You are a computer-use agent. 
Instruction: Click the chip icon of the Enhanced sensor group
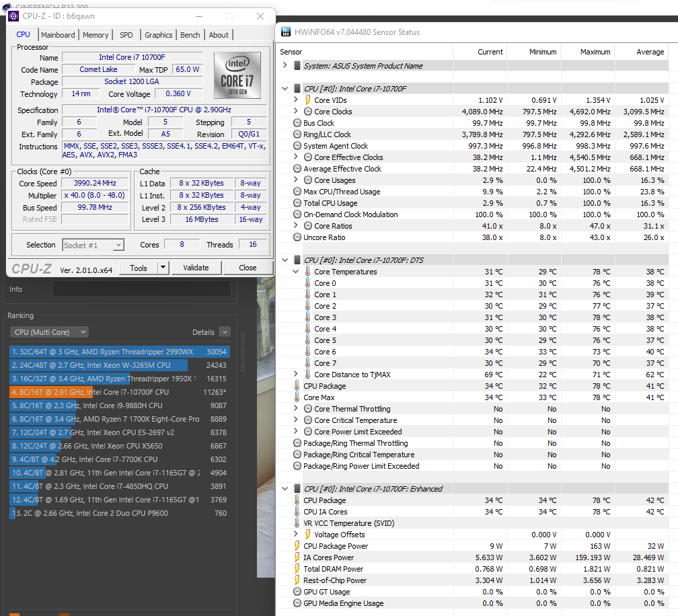click(x=297, y=488)
